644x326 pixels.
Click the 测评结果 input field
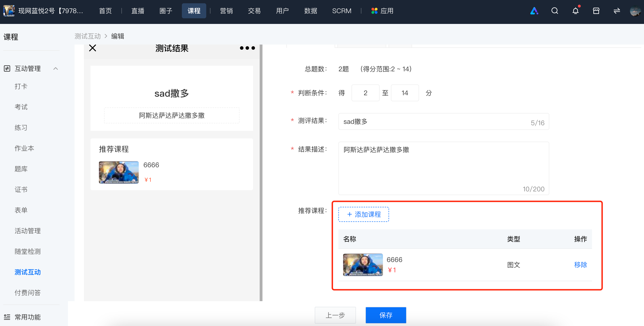[x=443, y=121]
